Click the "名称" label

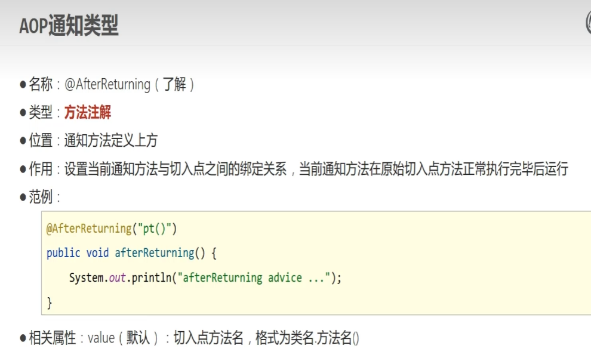click(41, 85)
